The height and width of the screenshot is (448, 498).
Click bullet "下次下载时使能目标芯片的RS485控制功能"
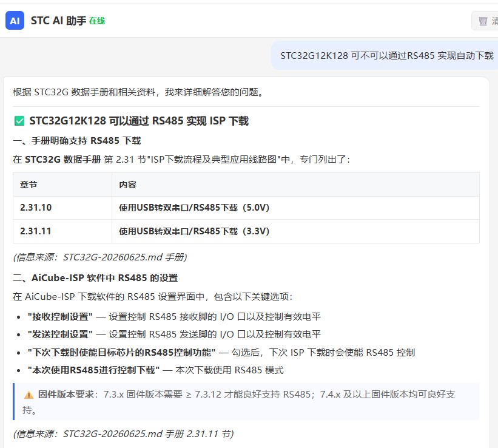[x=221, y=352]
